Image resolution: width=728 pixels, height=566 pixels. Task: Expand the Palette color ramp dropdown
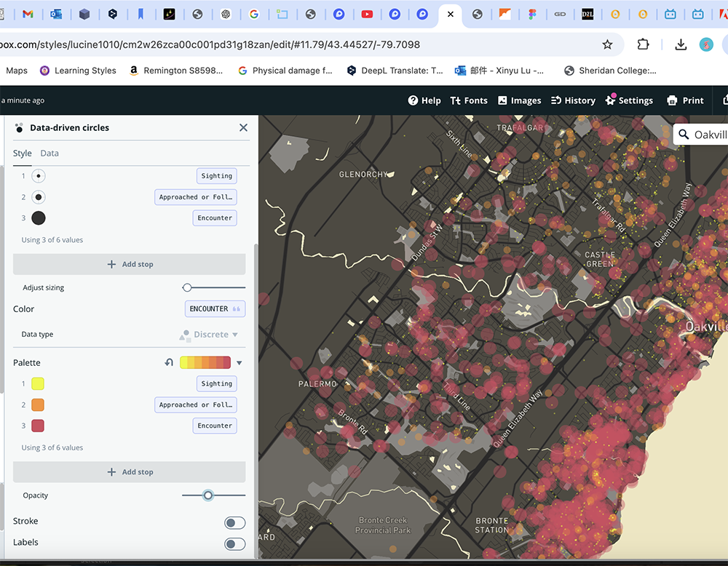(239, 362)
